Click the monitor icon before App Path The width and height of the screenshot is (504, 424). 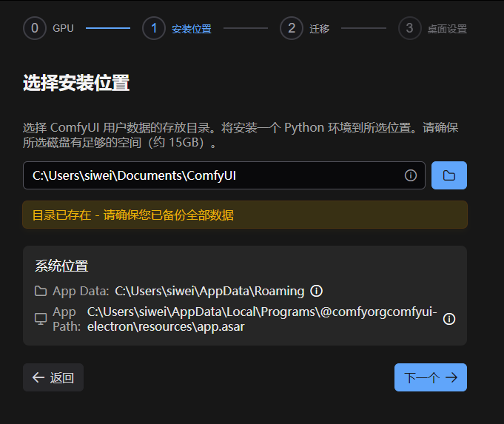pos(41,319)
